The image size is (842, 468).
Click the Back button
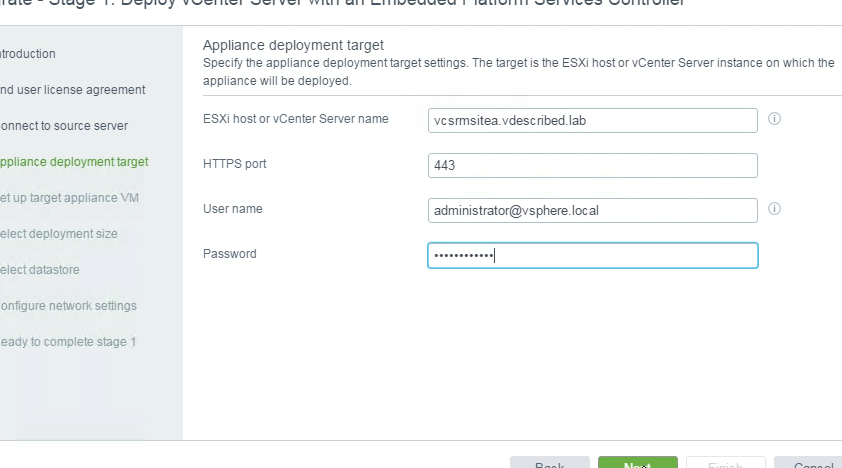tap(550, 462)
